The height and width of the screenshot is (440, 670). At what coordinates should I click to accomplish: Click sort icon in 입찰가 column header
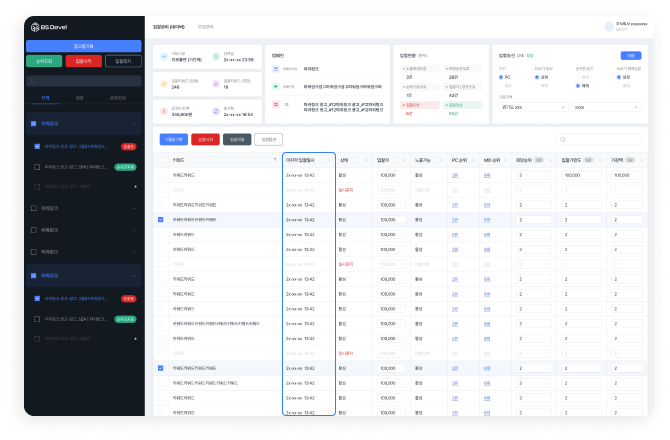(x=404, y=160)
